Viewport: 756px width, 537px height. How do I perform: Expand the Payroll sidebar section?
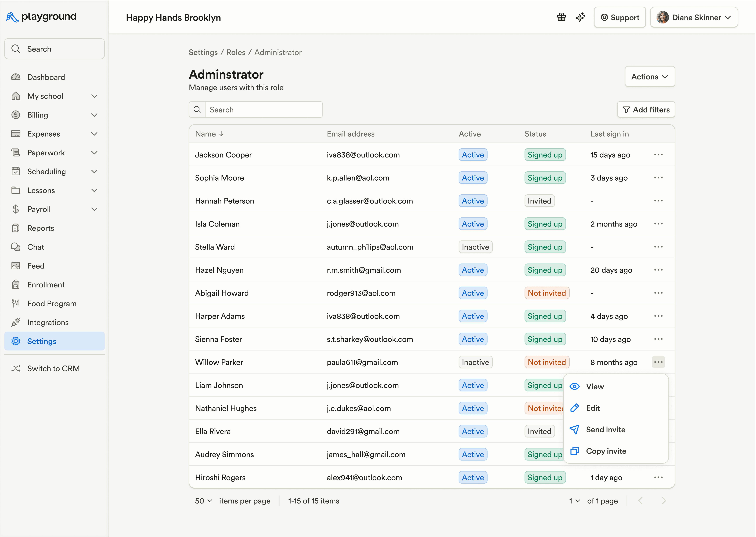94,209
